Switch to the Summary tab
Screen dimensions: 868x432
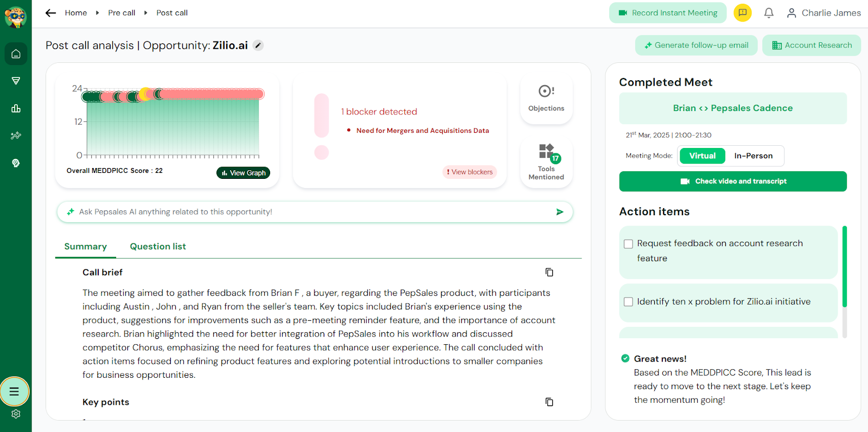(86, 247)
